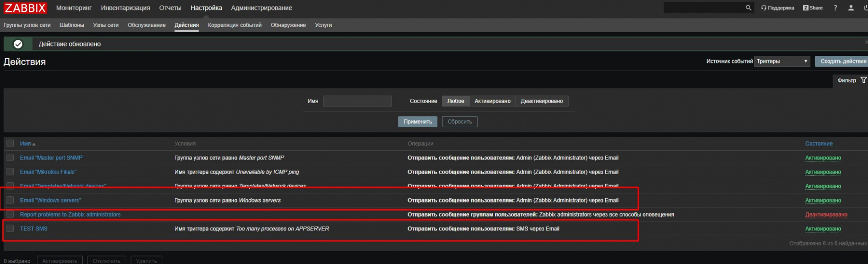Click the Create action button
The height and width of the screenshot is (264, 868).
pyautogui.click(x=842, y=62)
